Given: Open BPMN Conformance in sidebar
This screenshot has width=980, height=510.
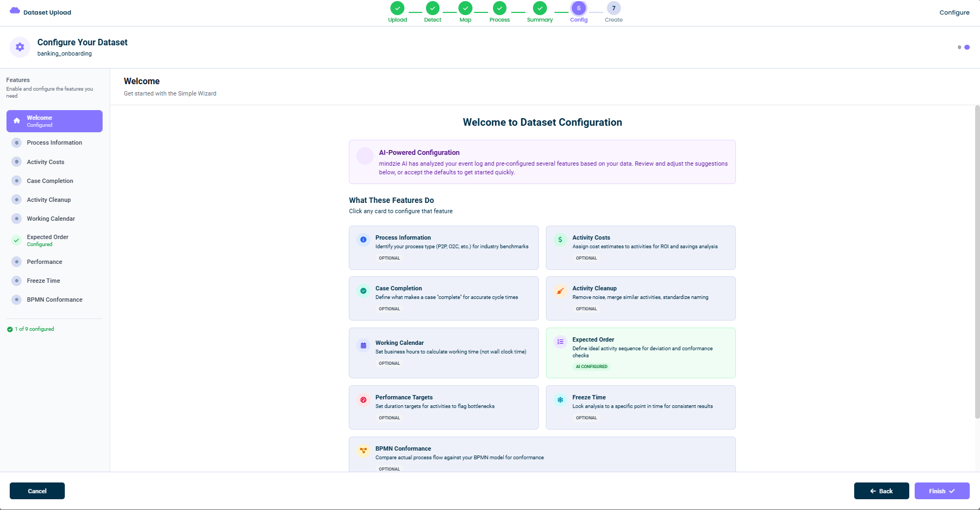Looking at the screenshot, I should pyautogui.click(x=55, y=300).
